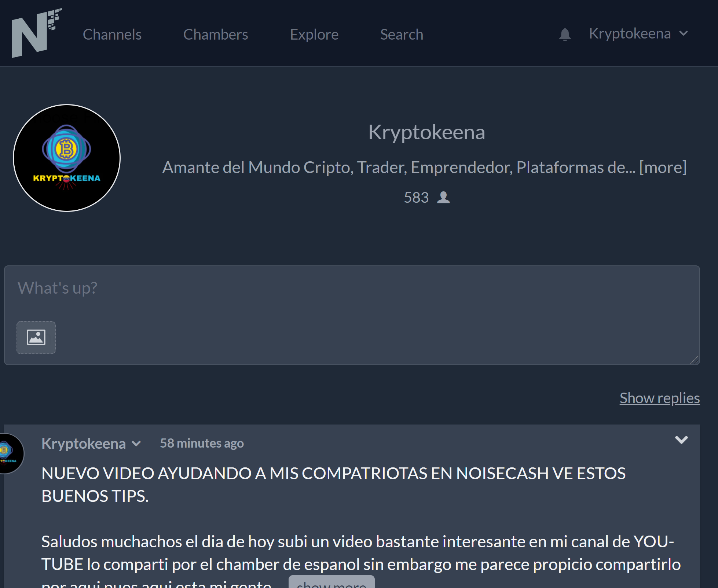Click the followers person icon

(x=443, y=197)
